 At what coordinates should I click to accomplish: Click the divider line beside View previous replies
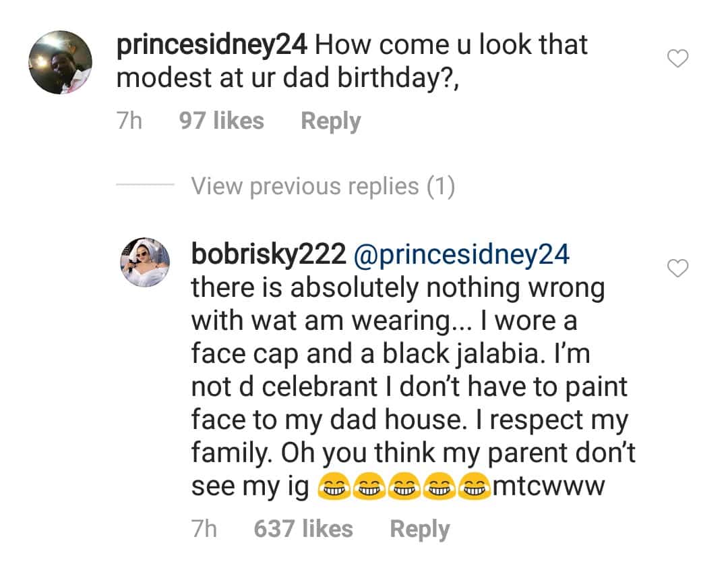click(x=145, y=184)
